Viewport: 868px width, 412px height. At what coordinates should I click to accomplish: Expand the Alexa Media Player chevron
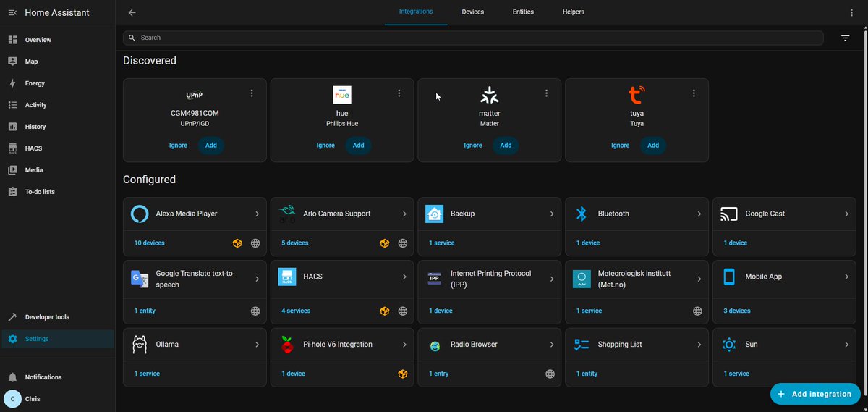[257, 214]
